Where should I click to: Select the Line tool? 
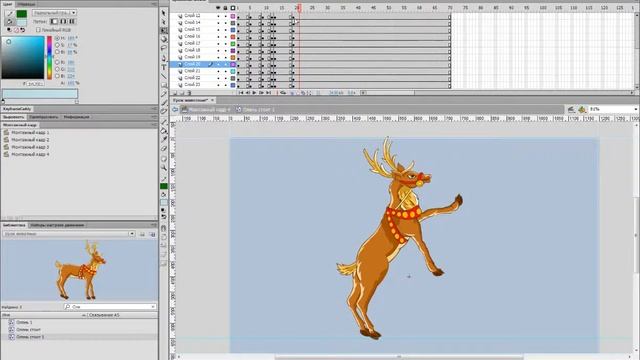coord(164,76)
